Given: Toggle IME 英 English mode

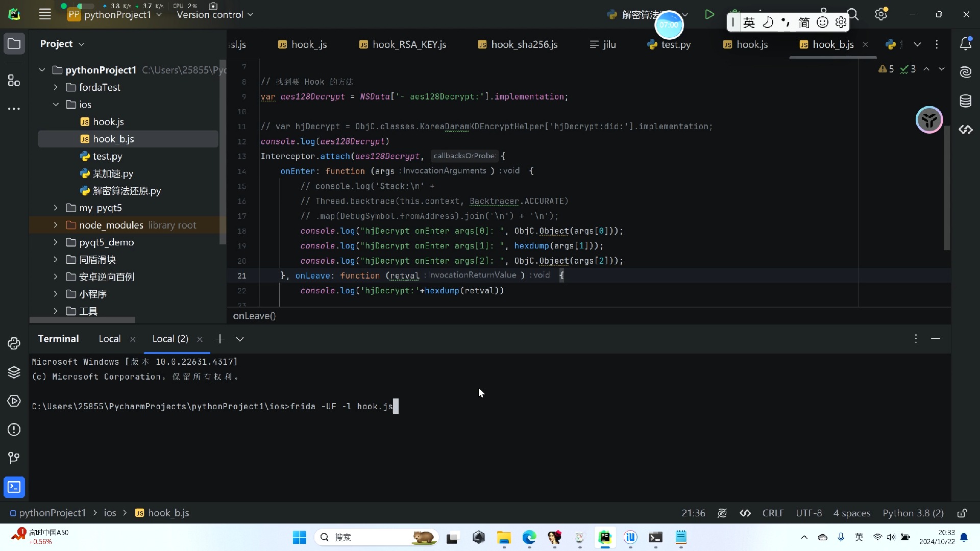Looking at the screenshot, I should 749,22.
